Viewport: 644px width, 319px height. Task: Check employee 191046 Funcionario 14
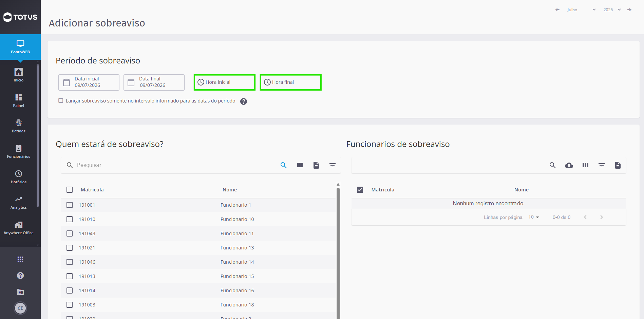tap(70, 262)
